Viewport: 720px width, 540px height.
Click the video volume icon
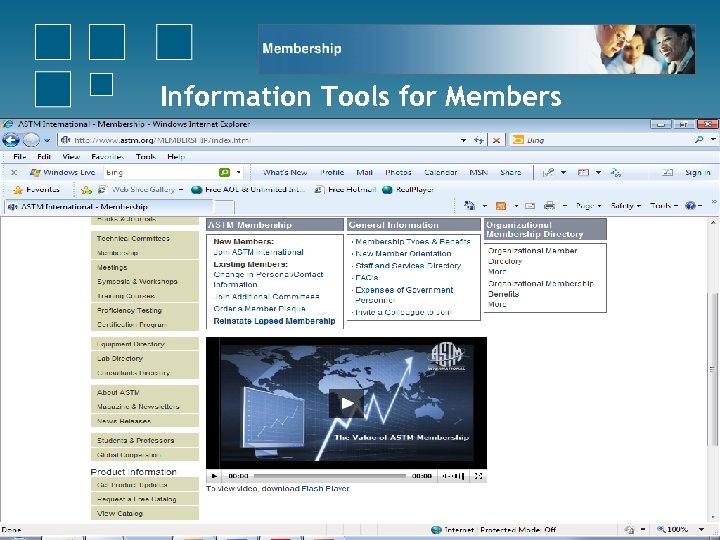tap(453, 476)
